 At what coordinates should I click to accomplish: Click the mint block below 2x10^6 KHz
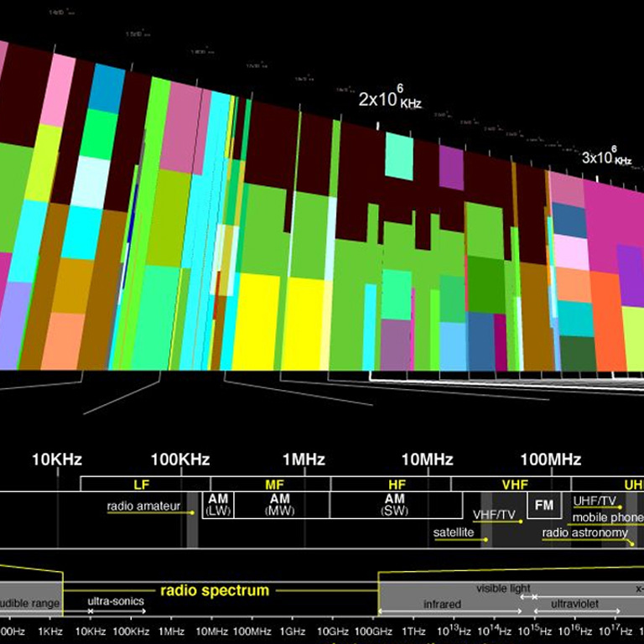pos(399,156)
